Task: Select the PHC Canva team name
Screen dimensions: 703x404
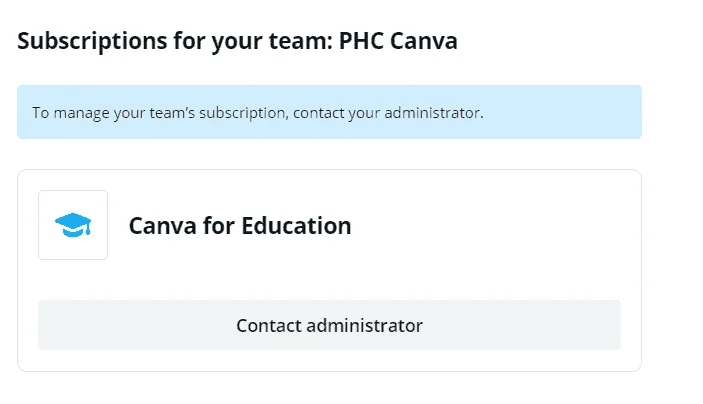Action: click(x=398, y=41)
